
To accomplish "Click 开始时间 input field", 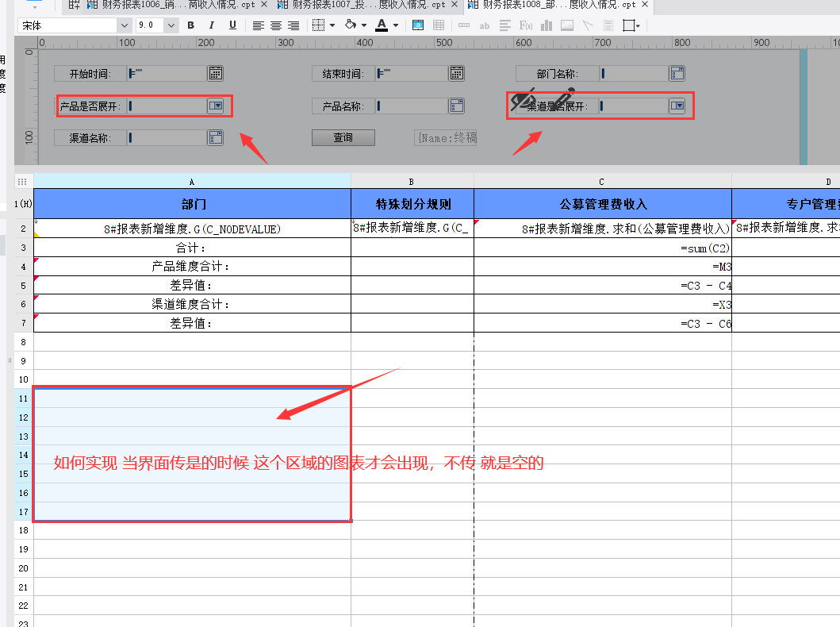I will [x=167, y=74].
